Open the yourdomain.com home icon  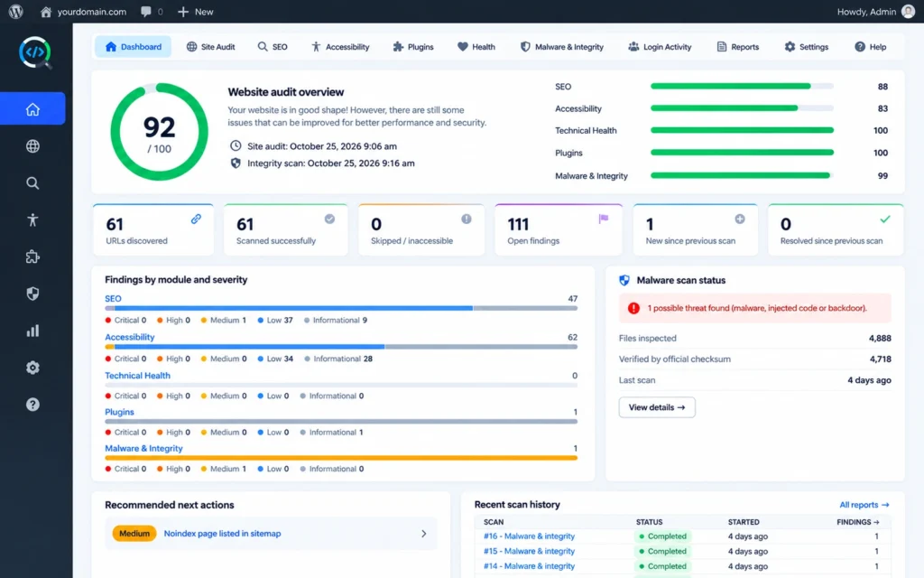[x=46, y=11]
